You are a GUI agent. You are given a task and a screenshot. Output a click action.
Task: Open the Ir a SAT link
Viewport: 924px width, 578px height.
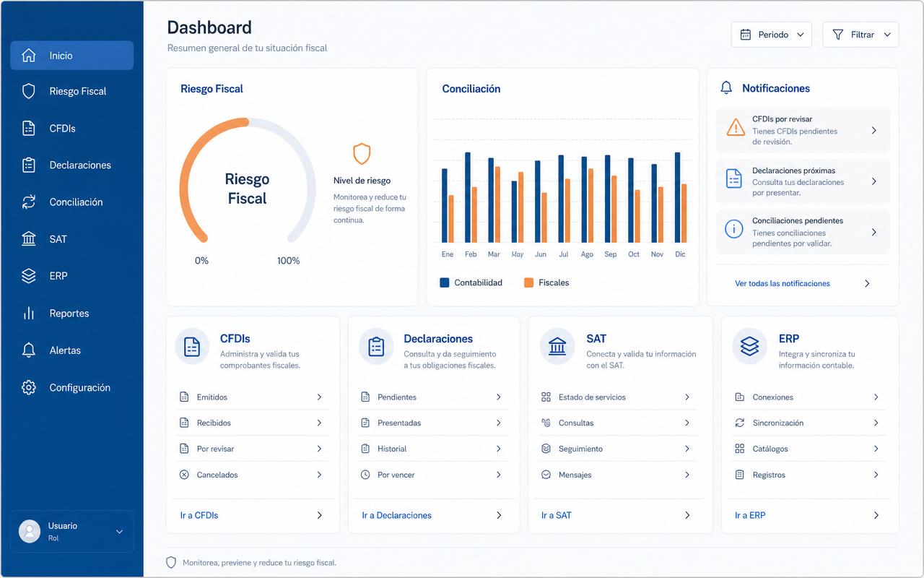(x=557, y=515)
